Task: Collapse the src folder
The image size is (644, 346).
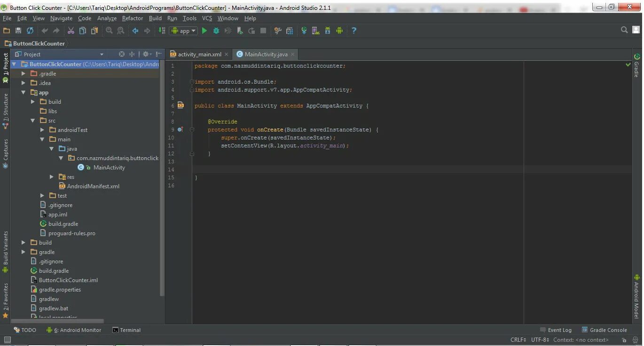Action: click(x=33, y=121)
